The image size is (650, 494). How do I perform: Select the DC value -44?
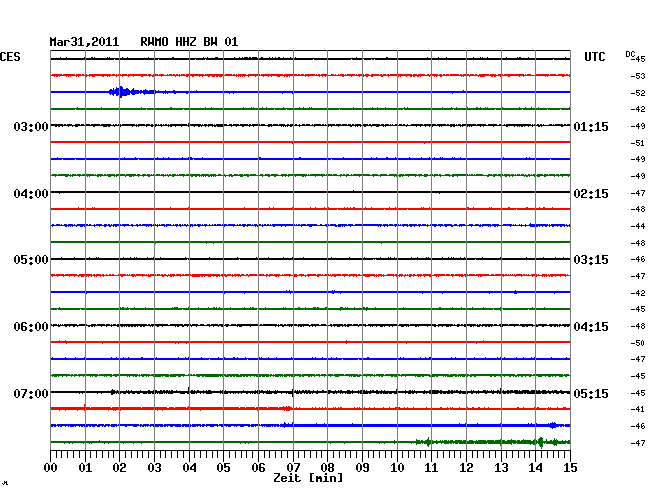click(x=638, y=226)
